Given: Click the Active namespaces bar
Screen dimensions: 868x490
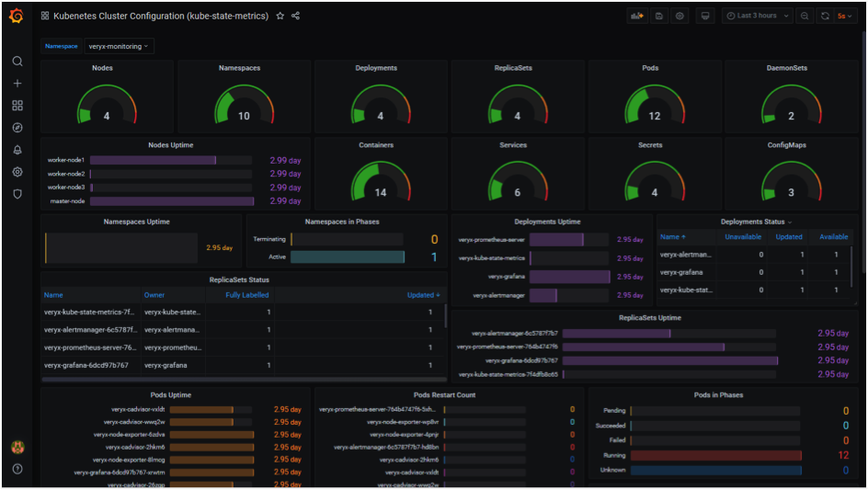Looking at the screenshot, I should tap(348, 256).
